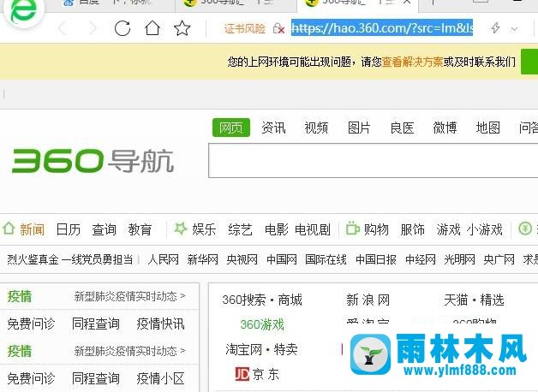Open the JD 京东 link

(x=257, y=374)
